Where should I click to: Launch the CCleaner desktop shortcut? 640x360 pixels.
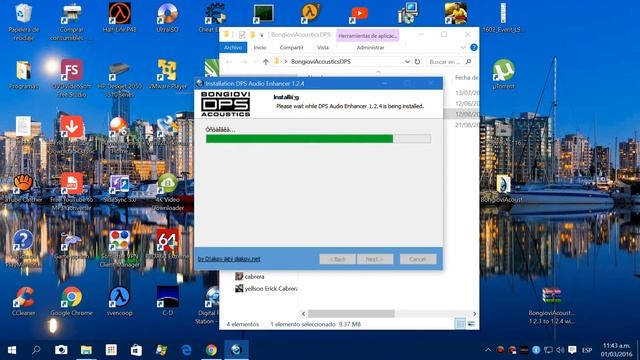coord(23,301)
